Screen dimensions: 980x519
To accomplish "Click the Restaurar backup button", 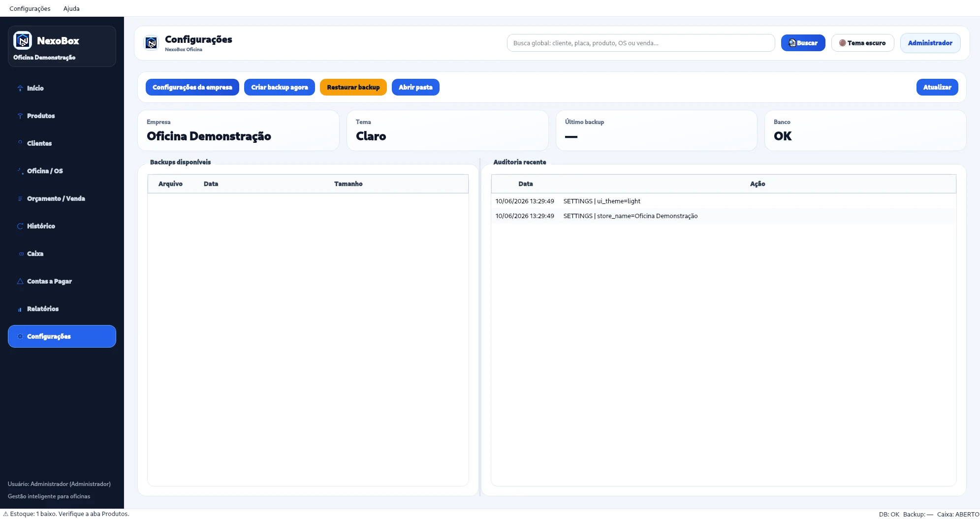I will (x=353, y=87).
